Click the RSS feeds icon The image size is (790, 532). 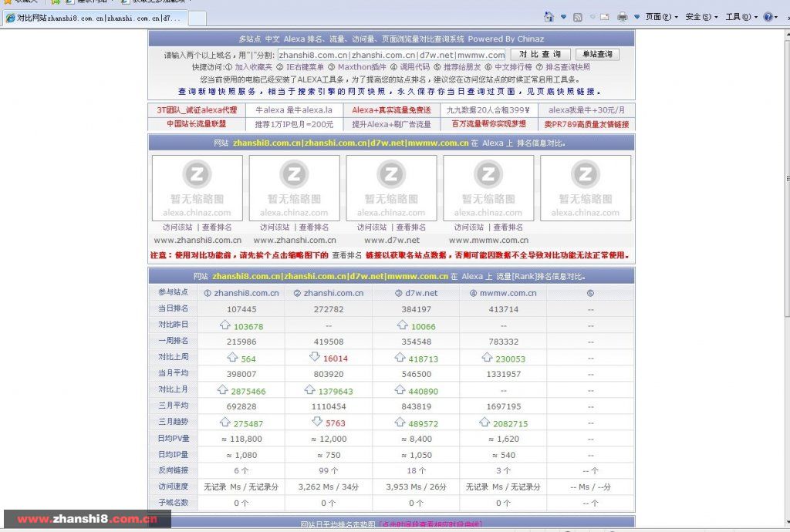pos(578,17)
